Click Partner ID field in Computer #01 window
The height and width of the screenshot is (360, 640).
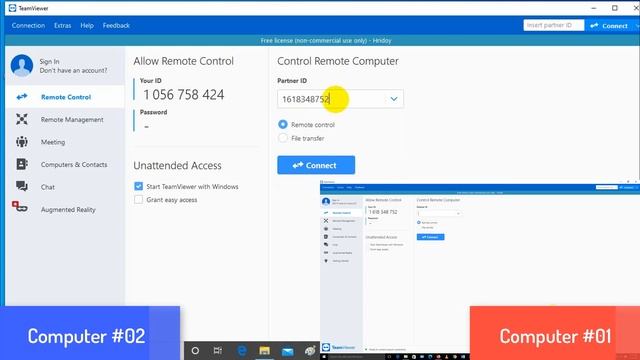coord(439,213)
